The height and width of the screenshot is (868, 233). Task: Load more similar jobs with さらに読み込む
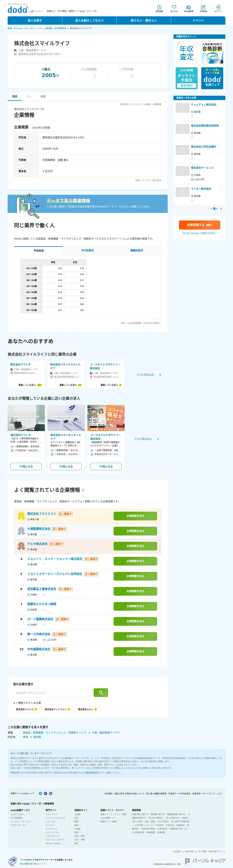point(147,439)
